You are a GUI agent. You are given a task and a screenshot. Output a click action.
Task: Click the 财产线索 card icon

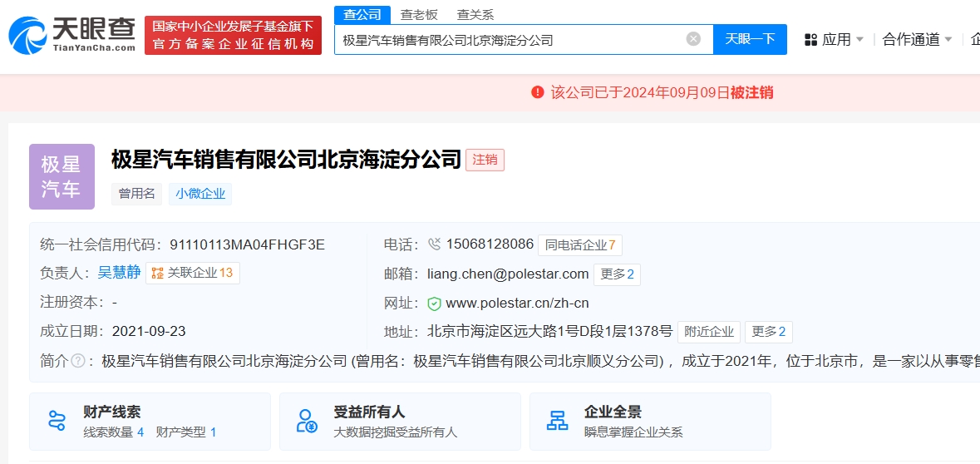(x=57, y=421)
